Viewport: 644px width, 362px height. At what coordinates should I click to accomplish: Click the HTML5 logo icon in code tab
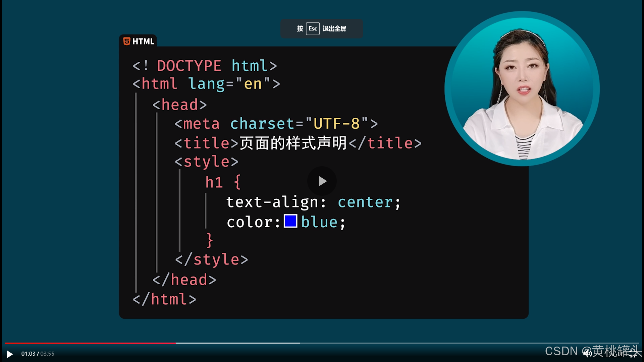tap(127, 41)
